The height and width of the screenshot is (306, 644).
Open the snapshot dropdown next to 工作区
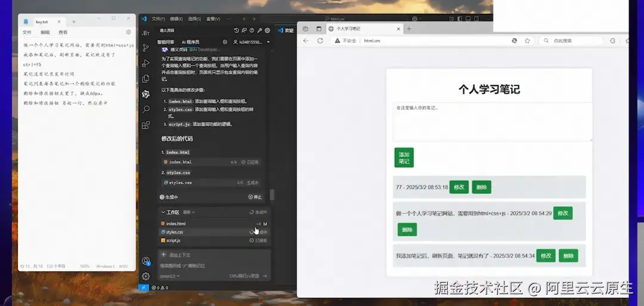coord(189,212)
